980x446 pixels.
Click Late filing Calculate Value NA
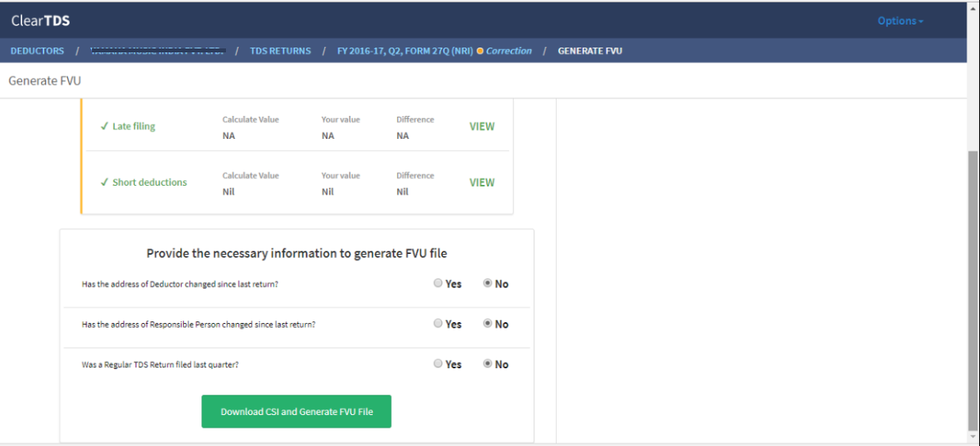[228, 136]
